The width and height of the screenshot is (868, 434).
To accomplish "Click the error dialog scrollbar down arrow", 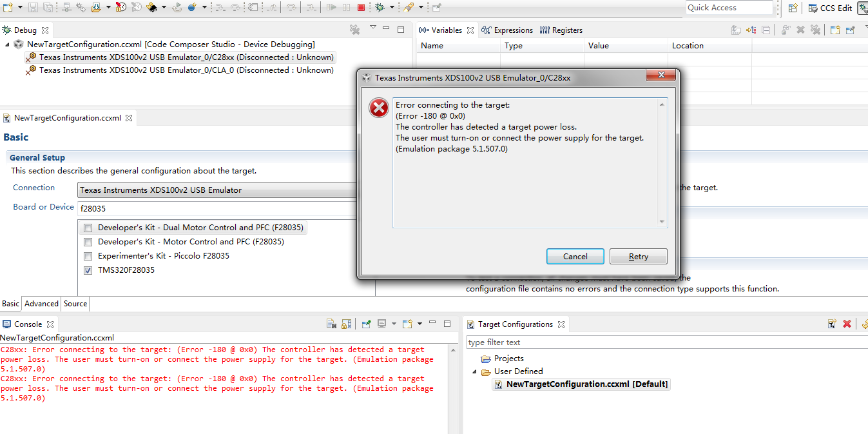I will pos(662,222).
